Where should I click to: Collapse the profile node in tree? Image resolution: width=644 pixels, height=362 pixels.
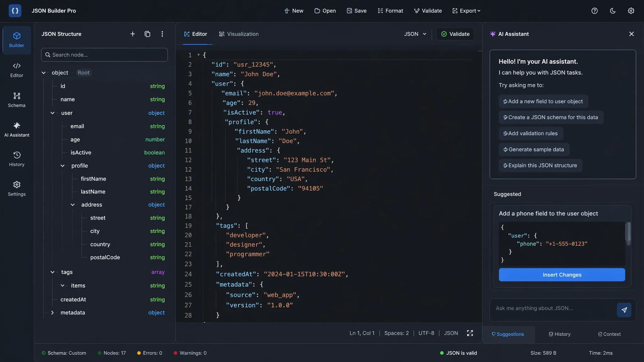pos(63,166)
